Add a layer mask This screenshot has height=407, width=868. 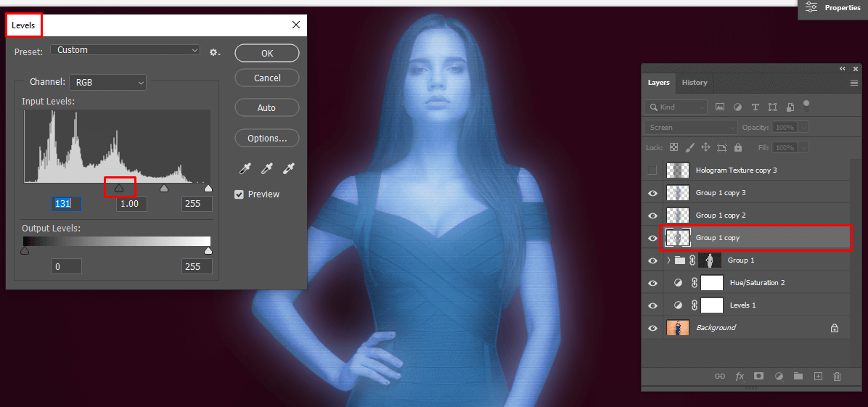(x=759, y=376)
